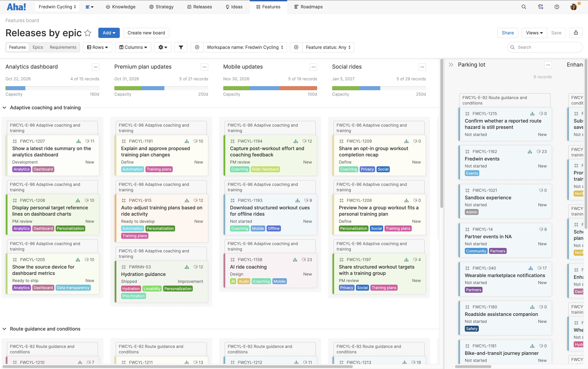Open the Rows dropdown
This screenshot has width=588, height=369.
click(x=97, y=47)
